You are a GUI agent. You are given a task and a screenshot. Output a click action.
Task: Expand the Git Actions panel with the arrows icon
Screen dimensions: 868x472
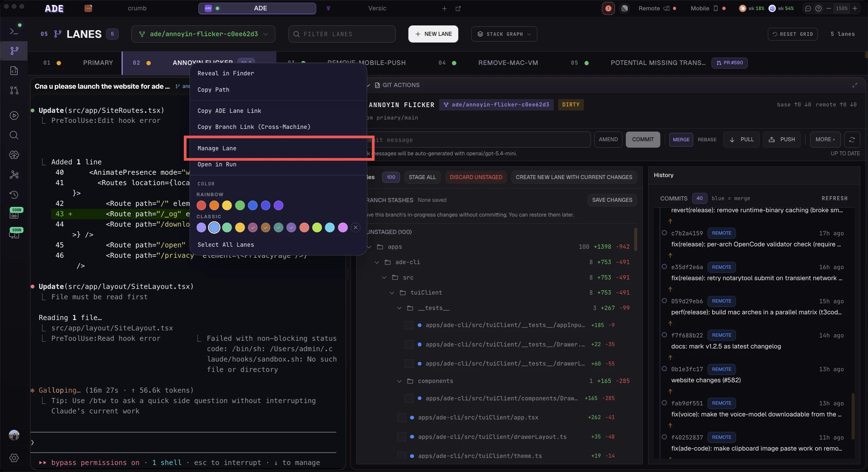point(855,85)
